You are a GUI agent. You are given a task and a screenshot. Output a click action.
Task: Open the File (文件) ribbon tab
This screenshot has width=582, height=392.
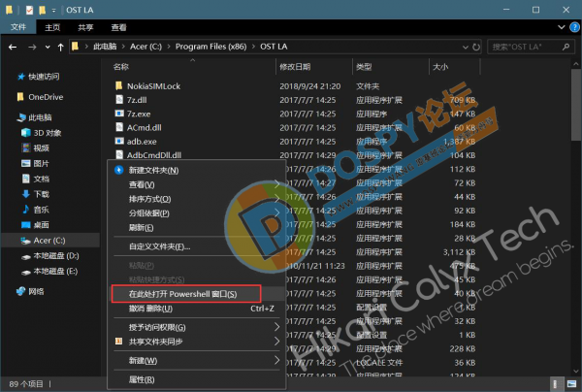coord(18,27)
